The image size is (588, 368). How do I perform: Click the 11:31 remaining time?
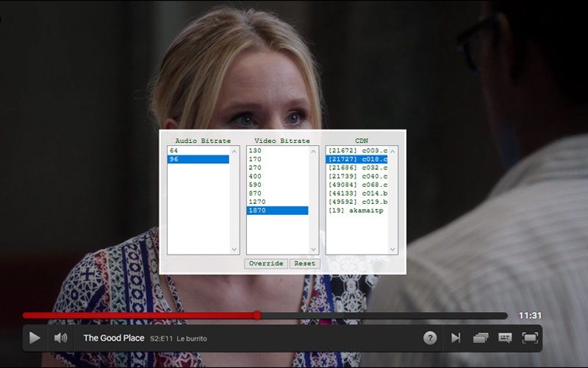530,316
